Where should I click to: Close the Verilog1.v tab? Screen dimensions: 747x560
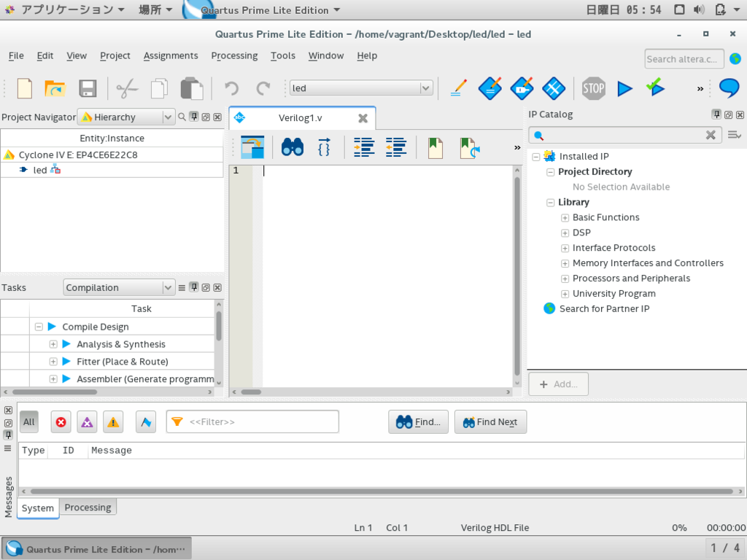click(363, 118)
